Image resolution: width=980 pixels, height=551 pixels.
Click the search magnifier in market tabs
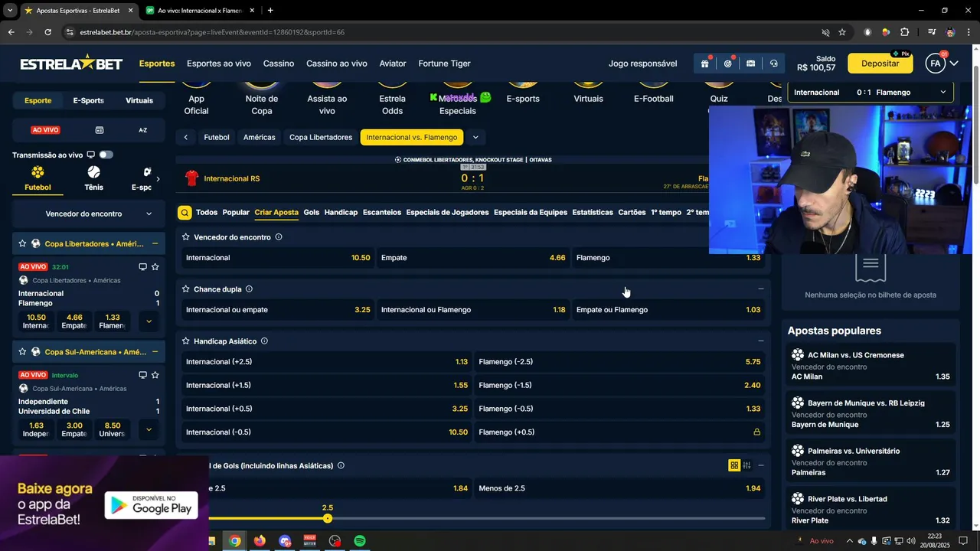185,213
